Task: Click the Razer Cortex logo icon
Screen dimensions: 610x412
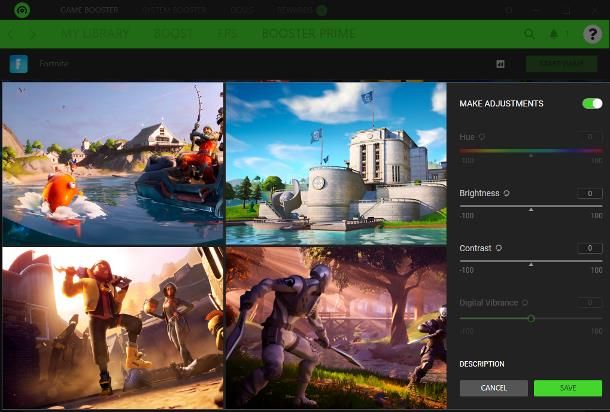Action: tap(22, 10)
